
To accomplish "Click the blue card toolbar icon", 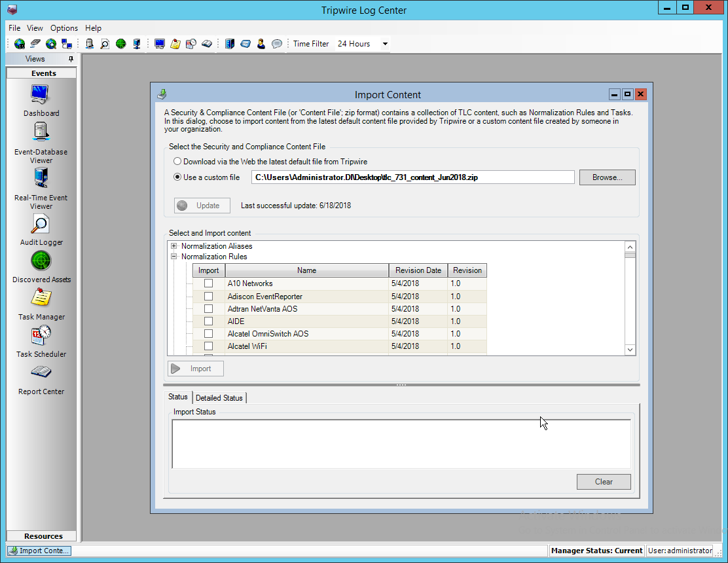I will tap(245, 44).
